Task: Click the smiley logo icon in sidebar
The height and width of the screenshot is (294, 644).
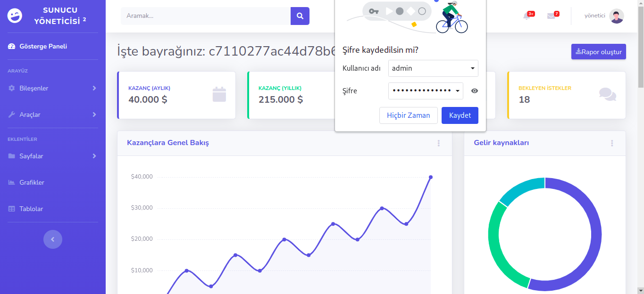Action: 15,16
